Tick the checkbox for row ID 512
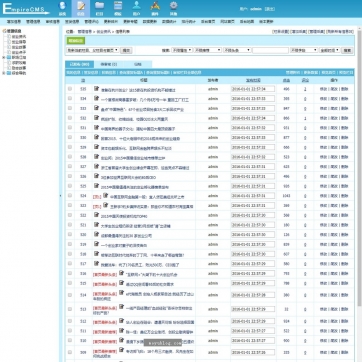The width and height of the screenshot is (362, 362). (x=70, y=321)
